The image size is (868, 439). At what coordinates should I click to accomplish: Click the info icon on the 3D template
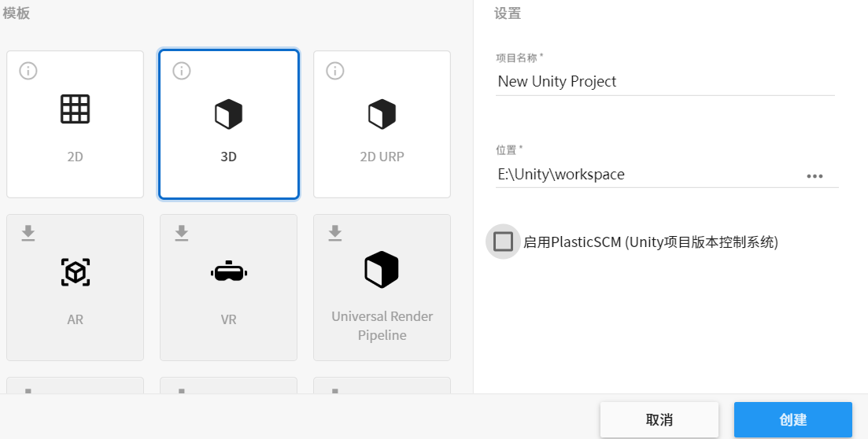(x=182, y=71)
